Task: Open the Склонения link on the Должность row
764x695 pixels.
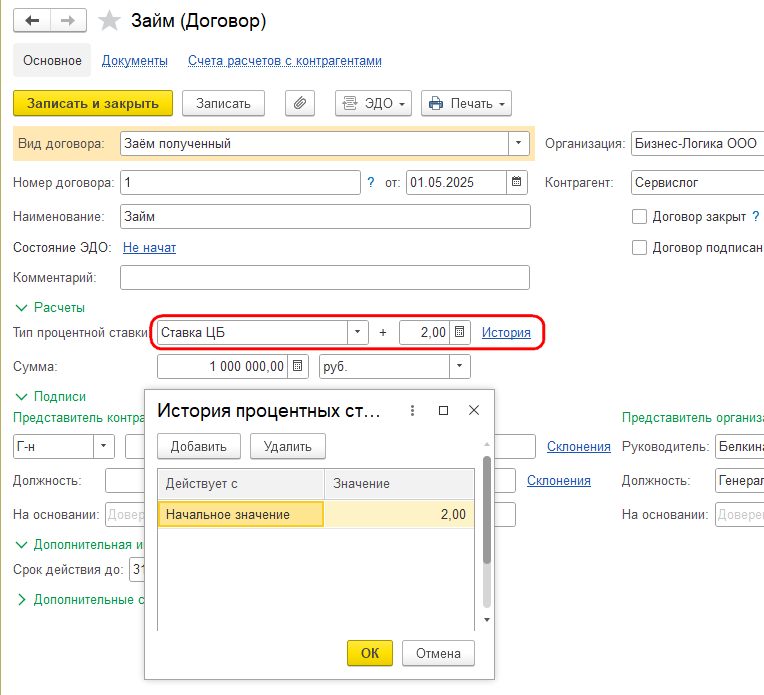Action: 558,481
